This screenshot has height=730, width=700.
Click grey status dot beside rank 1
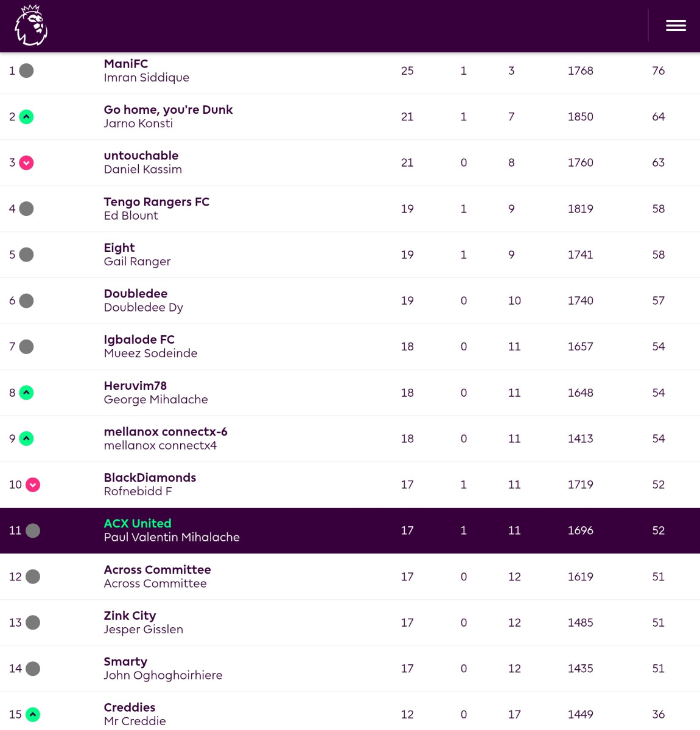pyautogui.click(x=26, y=71)
